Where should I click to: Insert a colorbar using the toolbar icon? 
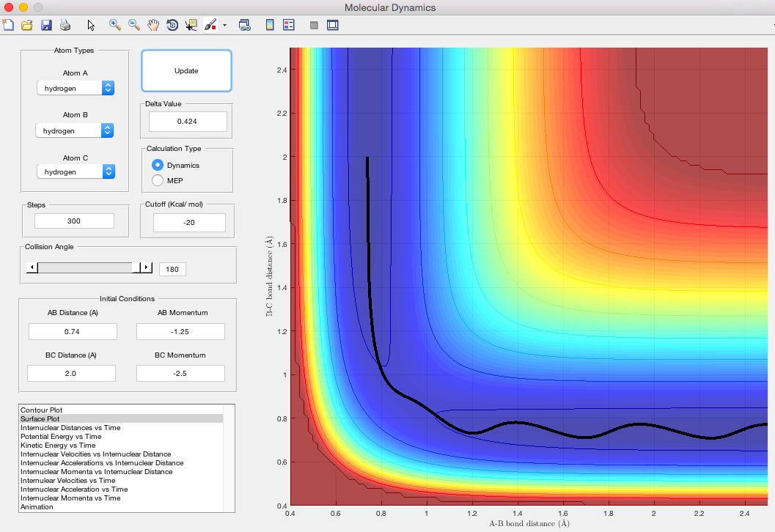click(x=269, y=25)
